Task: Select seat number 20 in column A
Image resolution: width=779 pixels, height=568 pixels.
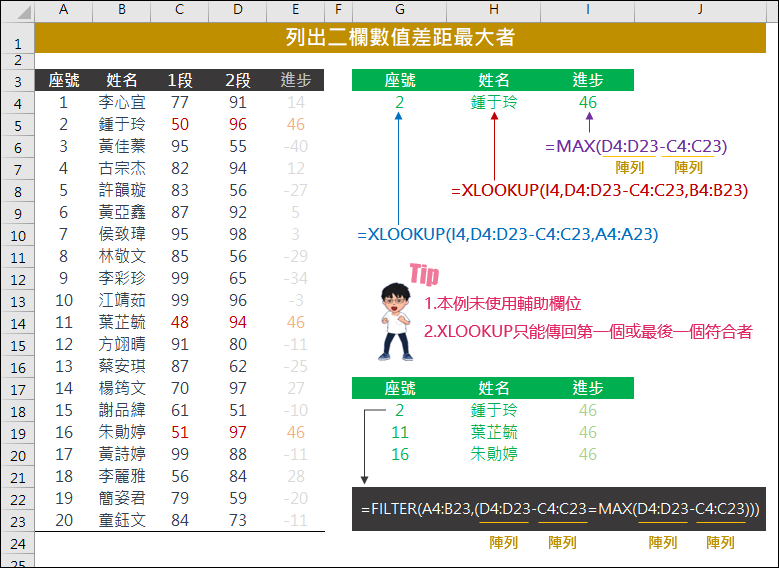Action: (x=64, y=520)
